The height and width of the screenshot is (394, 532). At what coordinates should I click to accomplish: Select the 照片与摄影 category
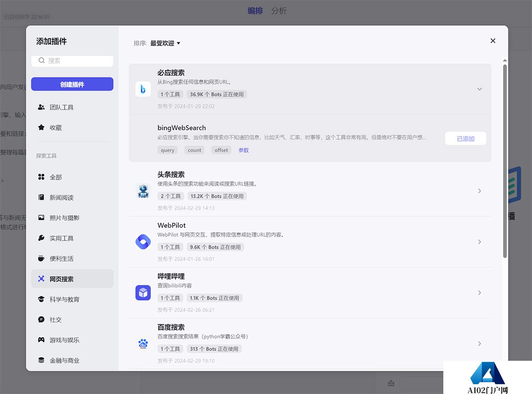[x=72, y=218]
